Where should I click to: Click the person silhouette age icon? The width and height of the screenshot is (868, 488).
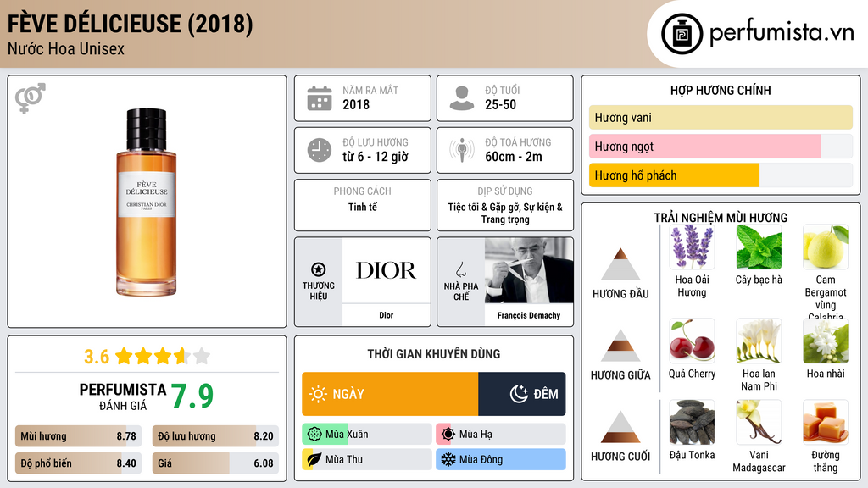462,98
